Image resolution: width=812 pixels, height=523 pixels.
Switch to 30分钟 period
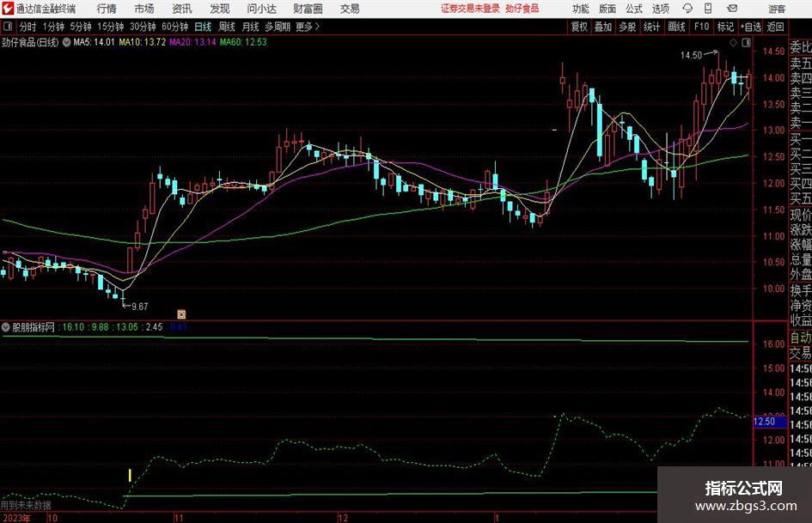tap(143, 27)
